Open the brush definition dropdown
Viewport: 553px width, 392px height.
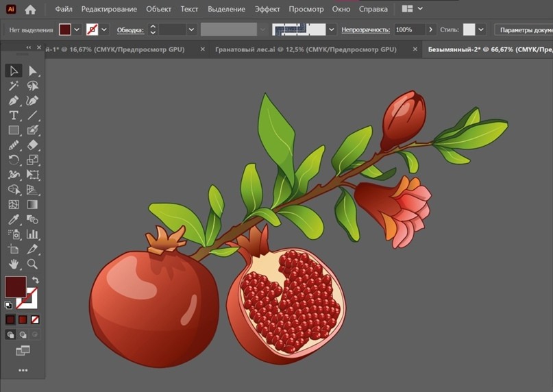(x=331, y=29)
